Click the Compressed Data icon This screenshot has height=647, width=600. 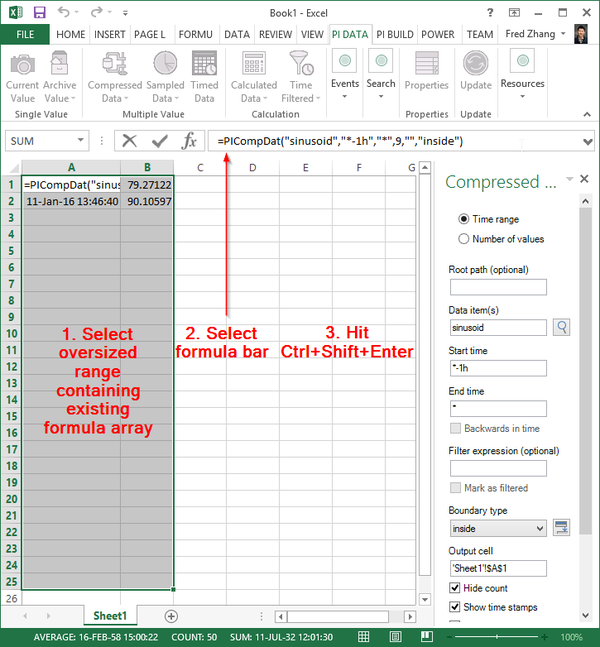coord(115,63)
